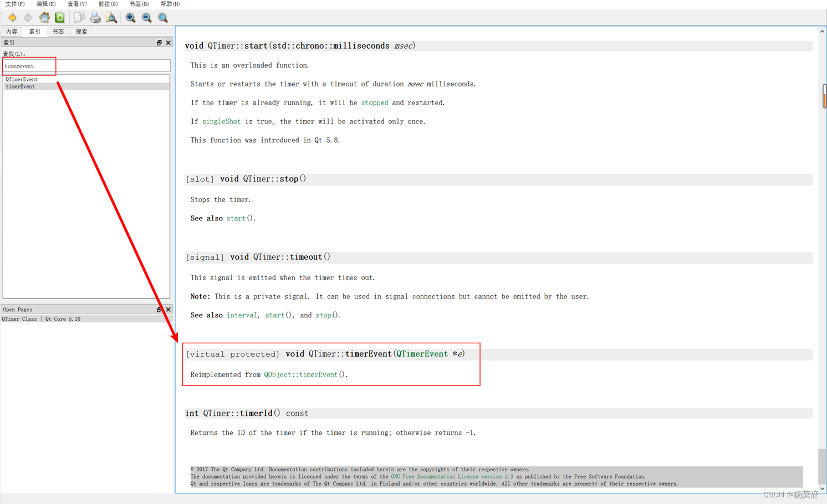The height and width of the screenshot is (504, 827).
Task: Click the green sync with contents icon
Action: pyautogui.click(x=60, y=18)
